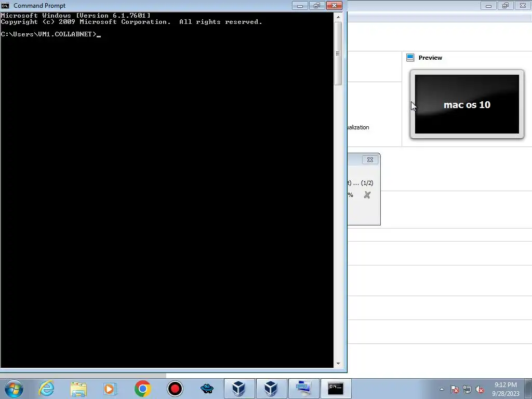Close the VirtualBox progress dialog
The image size is (532, 399).
[370, 160]
